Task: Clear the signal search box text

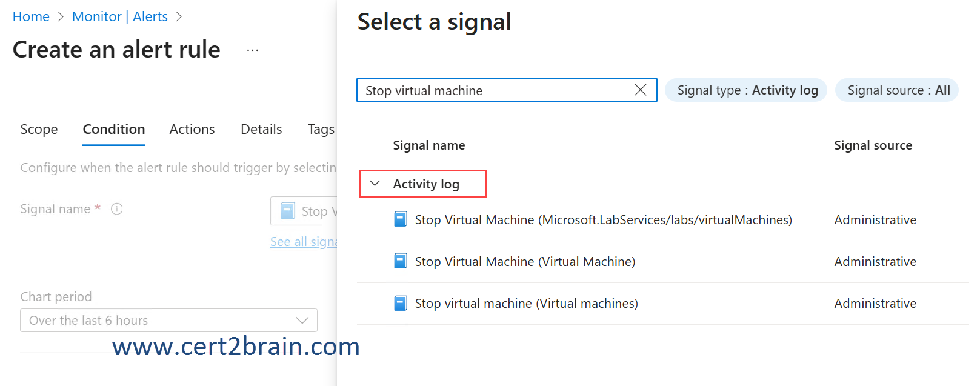Action: (x=640, y=90)
